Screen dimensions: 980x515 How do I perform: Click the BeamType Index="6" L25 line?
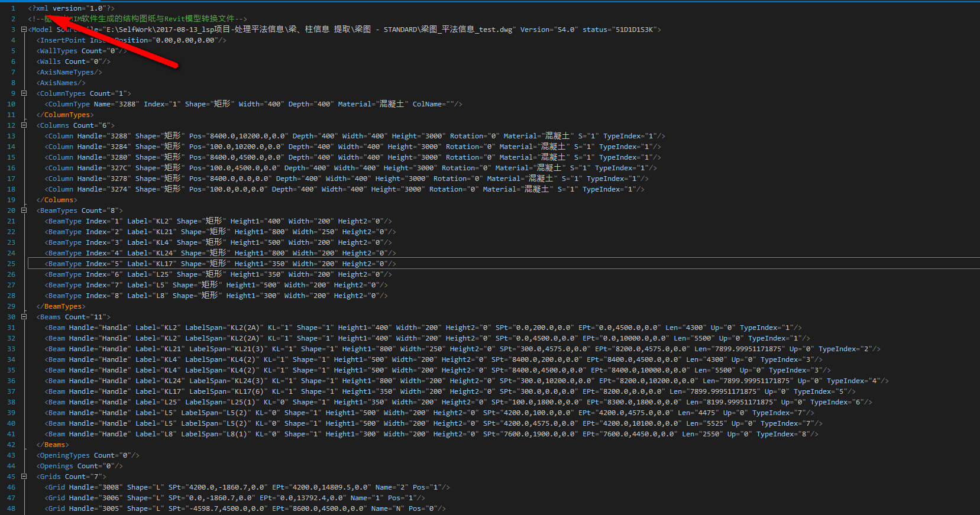pyautogui.click(x=218, y=274)
